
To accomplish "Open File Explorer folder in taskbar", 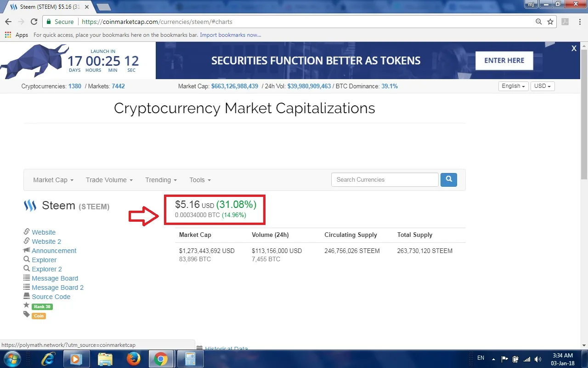I will click(x=105, y=359).
